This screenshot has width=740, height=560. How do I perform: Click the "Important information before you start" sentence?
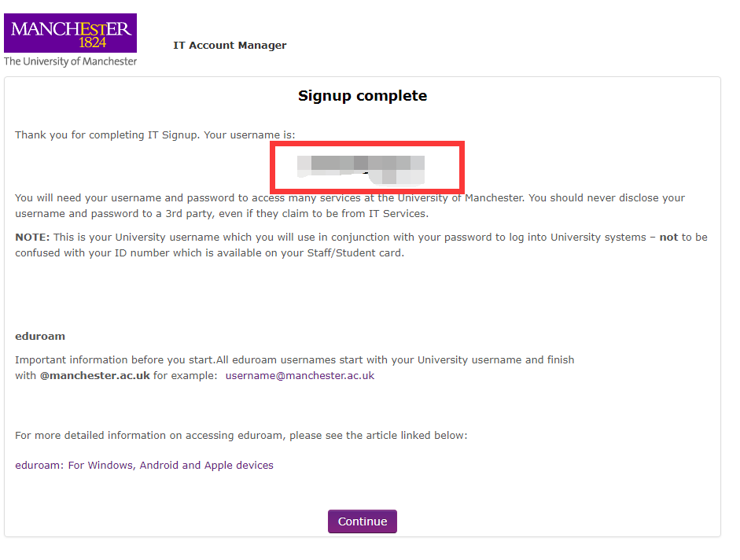coord(115,360)
